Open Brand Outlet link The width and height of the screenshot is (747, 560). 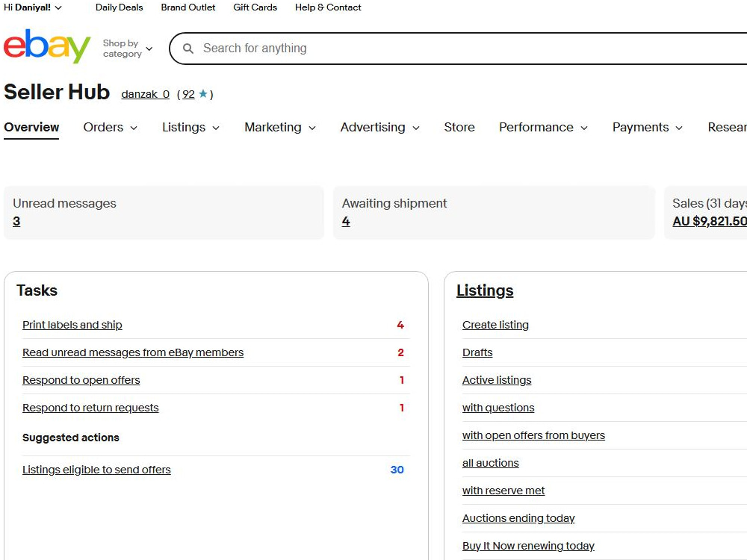coord(188,7)
